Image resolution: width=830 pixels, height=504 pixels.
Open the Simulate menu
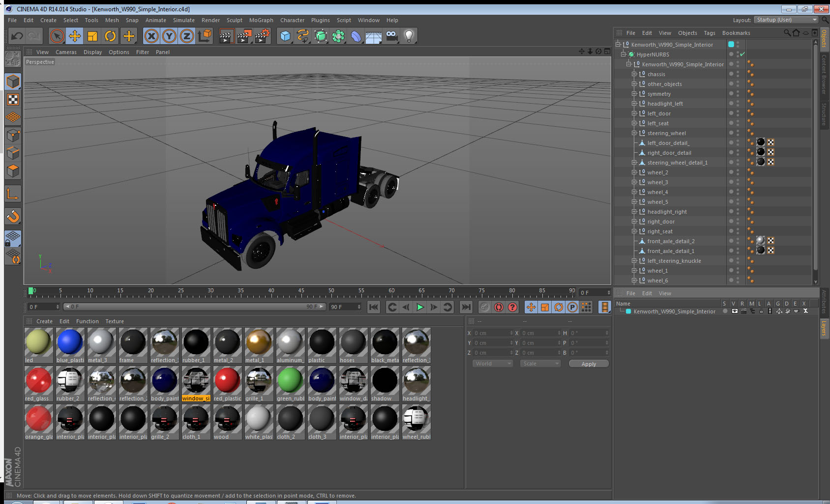click(x=184, y=20)
